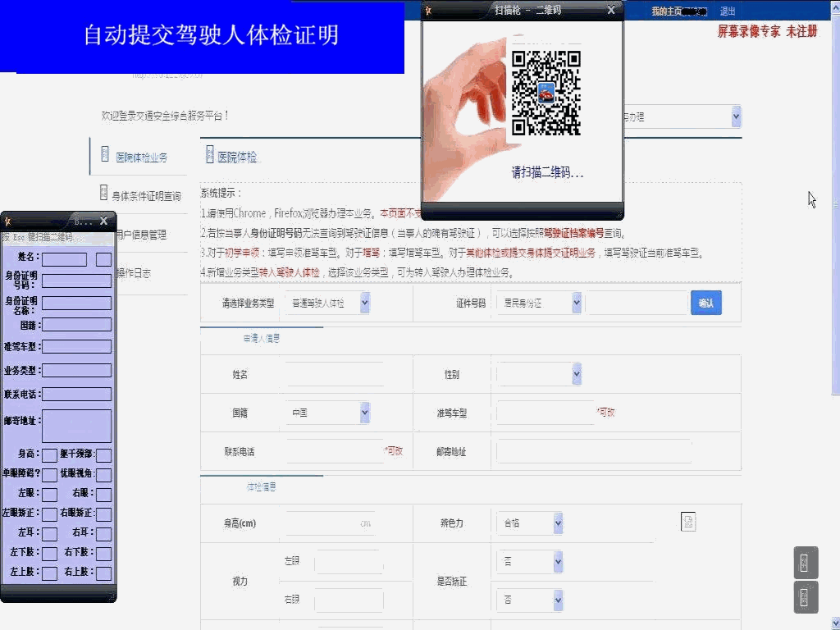Screen dimensions: 840x630
Task: Click the 身高 box in purple window
Action: pyautogui.click(x=49, y=455)
